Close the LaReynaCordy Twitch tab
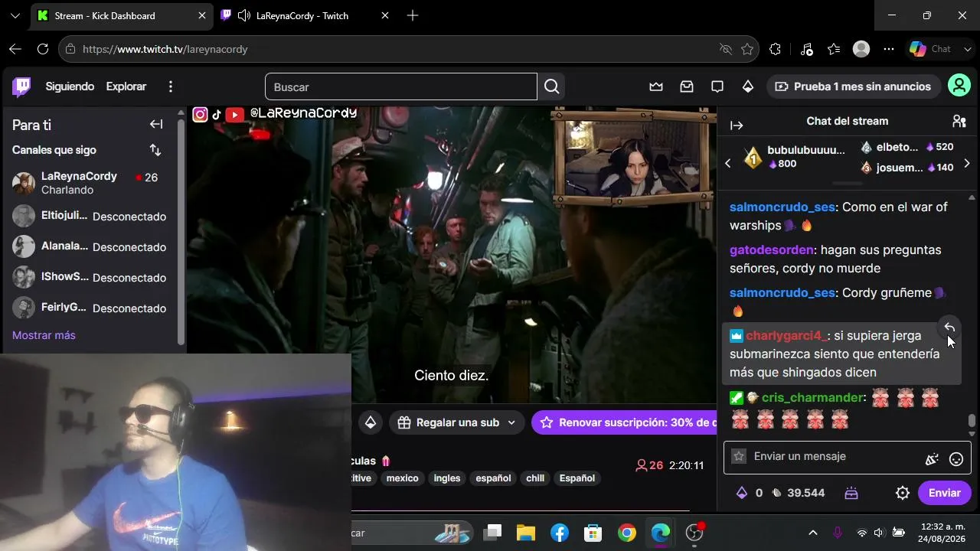The width and height of the screenshot is (980, 551). [x=385, y=15]
